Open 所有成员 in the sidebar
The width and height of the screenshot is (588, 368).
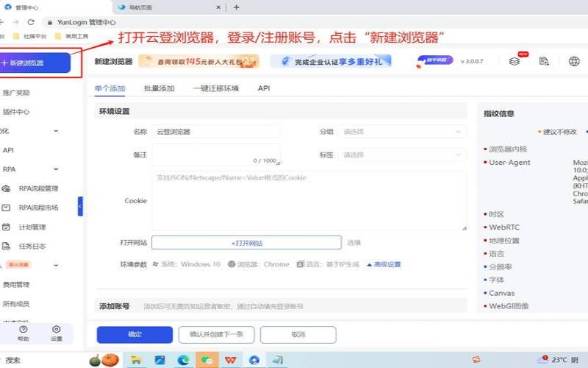point(16,304)
